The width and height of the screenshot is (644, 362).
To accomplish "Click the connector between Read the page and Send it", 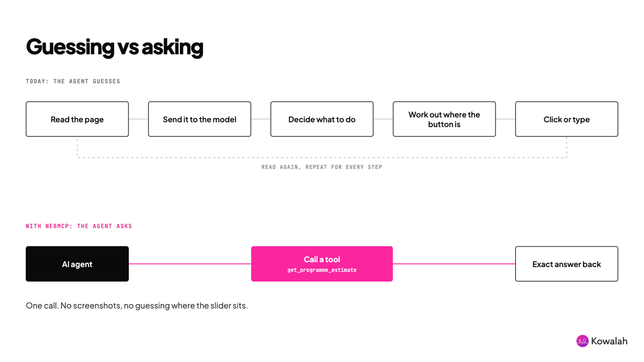I will [138, 119].
